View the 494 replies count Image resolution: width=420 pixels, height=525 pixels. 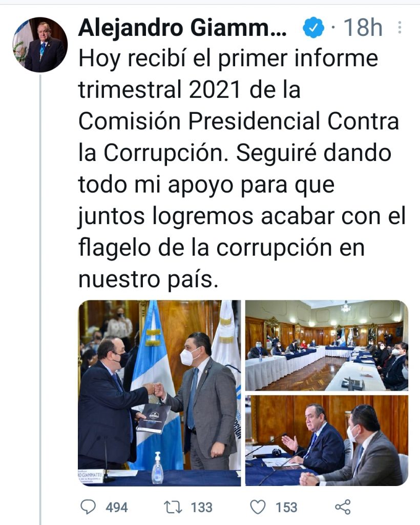[x=117, y=507]
